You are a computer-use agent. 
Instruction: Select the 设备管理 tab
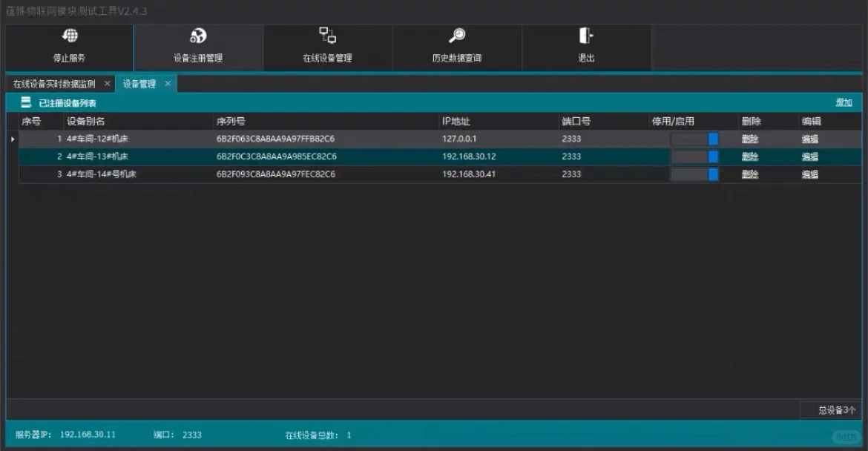139,84
